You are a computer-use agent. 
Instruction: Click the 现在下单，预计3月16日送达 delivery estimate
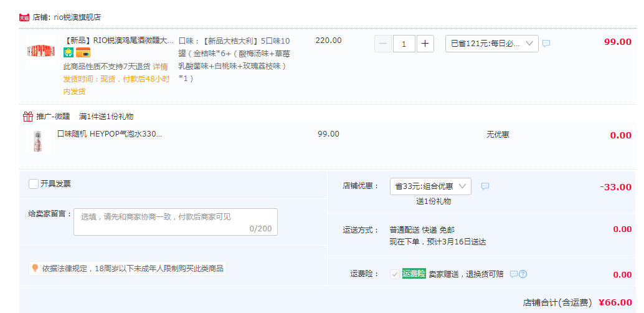click(x=438, y=242)
